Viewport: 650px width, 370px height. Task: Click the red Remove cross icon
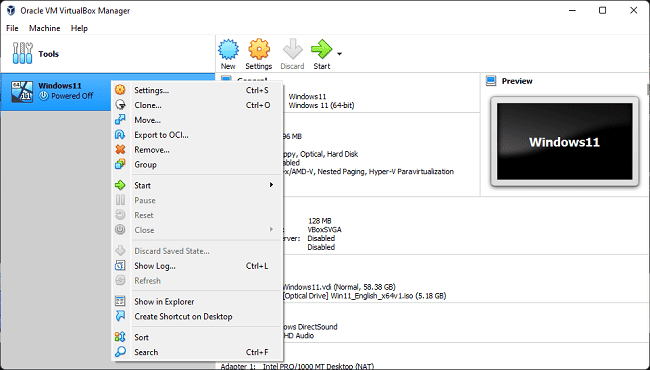pyautogui.click(x=120, y=150)
